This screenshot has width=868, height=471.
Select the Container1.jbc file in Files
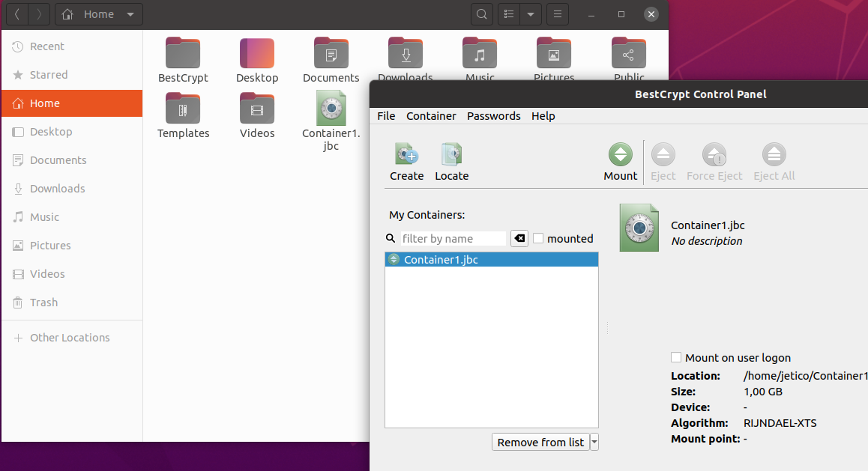(331, 109)
